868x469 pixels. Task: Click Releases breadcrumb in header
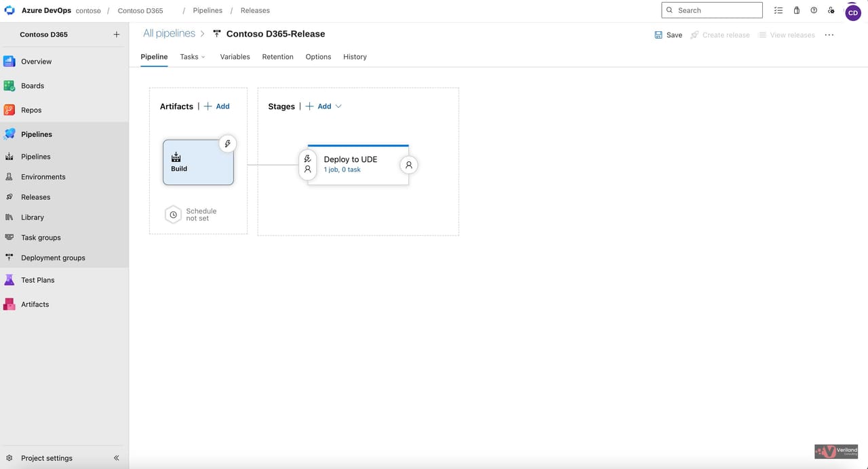click(255, 11)
